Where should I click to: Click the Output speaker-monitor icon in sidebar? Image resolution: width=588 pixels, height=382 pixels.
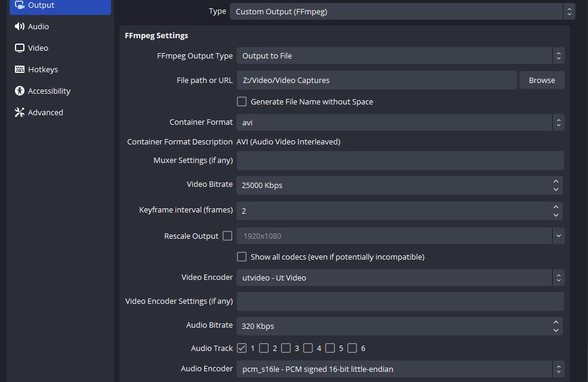20,5
